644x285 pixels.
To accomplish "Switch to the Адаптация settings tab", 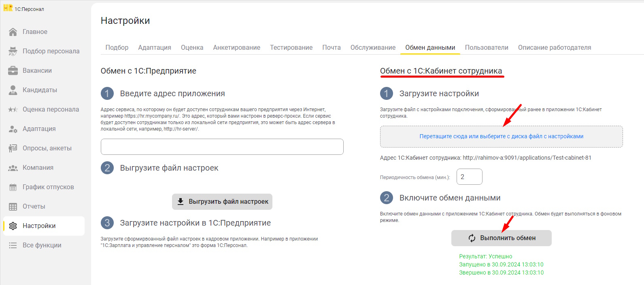I will 155,47.
